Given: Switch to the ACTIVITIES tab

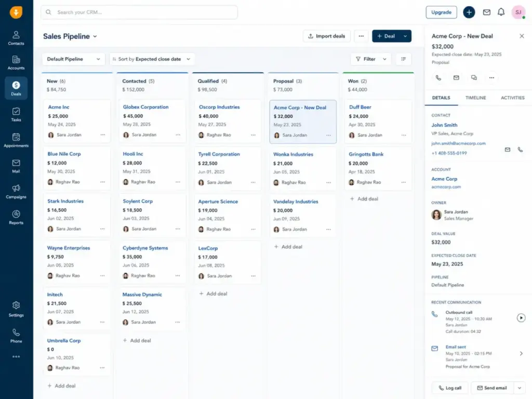Looking at the screenshot, I should coord(513,98).
